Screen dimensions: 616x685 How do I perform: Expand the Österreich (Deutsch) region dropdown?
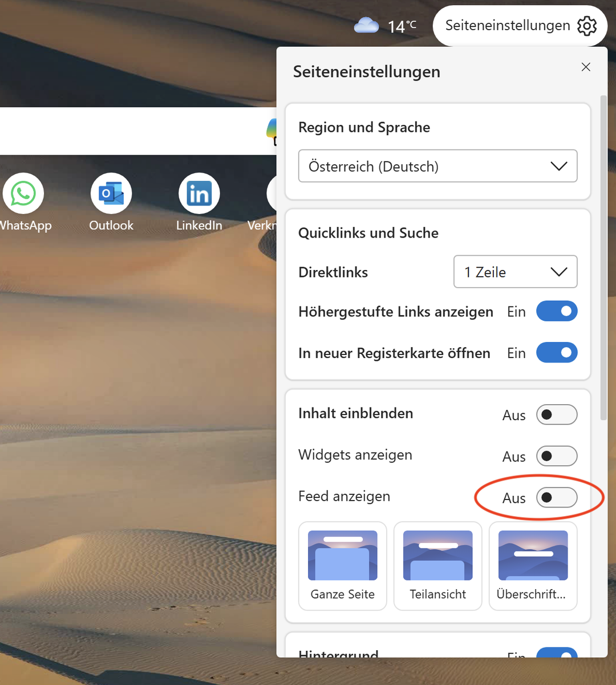[437, 166]
